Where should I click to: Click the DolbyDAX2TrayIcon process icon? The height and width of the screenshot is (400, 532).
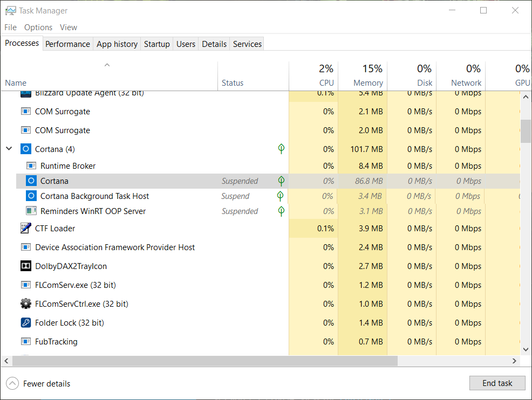pos(26,266)
